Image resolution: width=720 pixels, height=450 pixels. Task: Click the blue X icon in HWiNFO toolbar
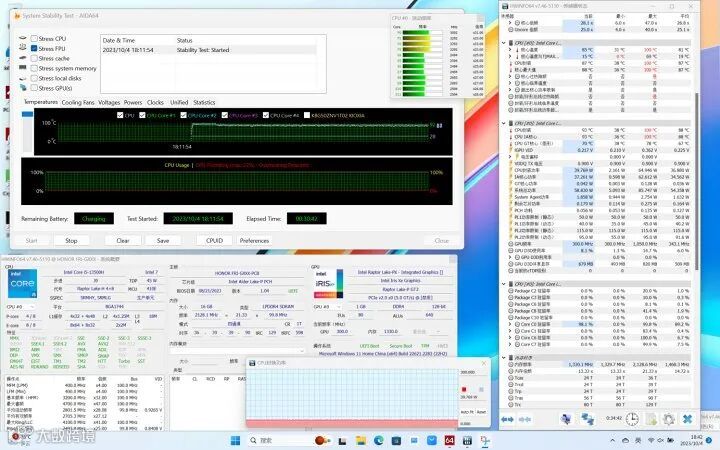pyautogui.click(x=687, y=419)
